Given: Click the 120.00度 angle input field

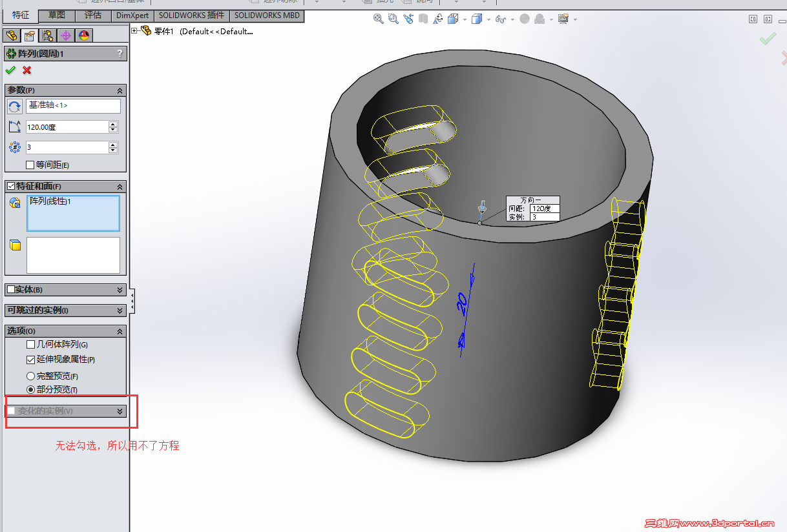Looking at the screenshot, I should [67, 127].
